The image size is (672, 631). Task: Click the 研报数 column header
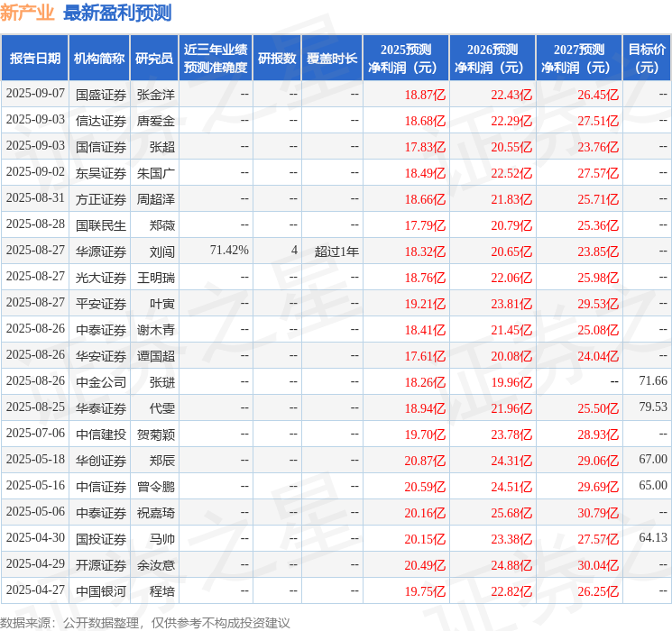coord(277,58)
